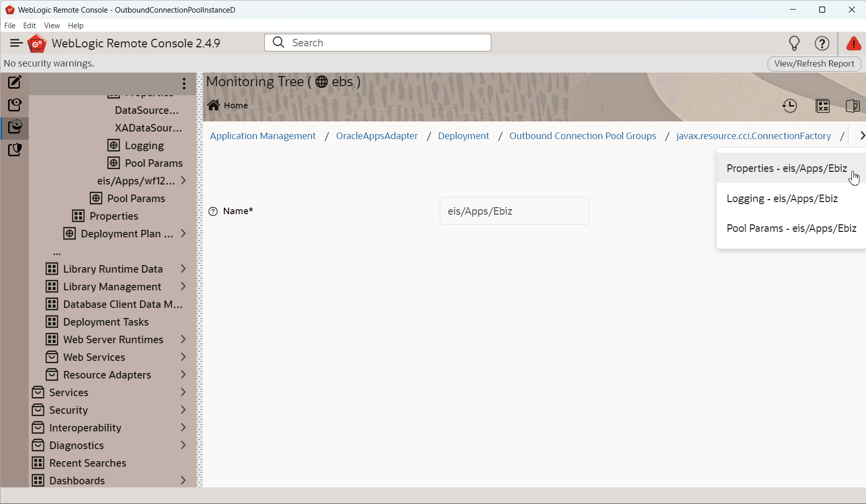Open the Edit Tree pencil icon

(15, 82)
